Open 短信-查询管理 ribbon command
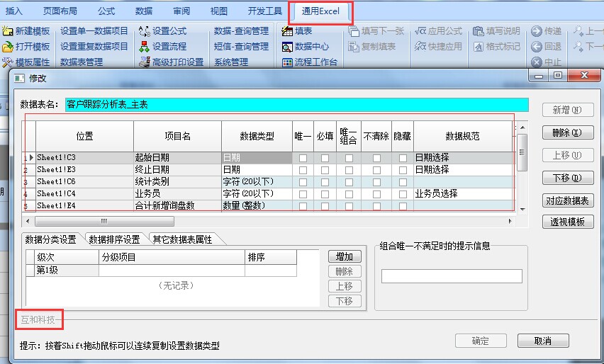 click(x=241, y=47)
